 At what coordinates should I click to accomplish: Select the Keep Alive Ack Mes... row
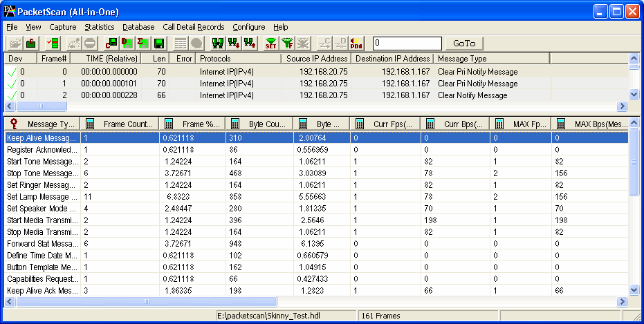(x=316, y=291)
